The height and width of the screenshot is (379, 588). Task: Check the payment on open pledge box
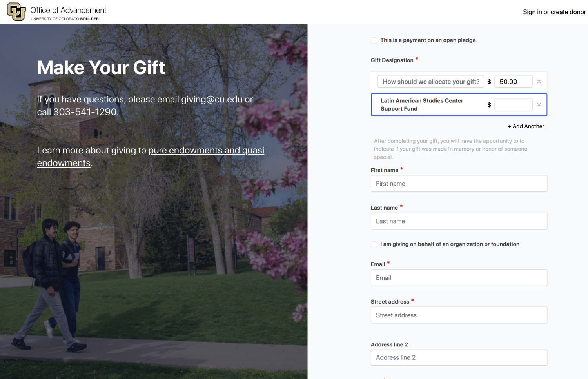374,40
